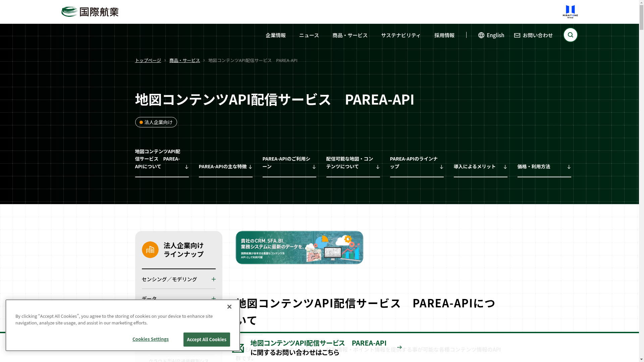Open 商品・サービス menu
644x362 pixels.
pyautogui.click(x=350, y=35)
